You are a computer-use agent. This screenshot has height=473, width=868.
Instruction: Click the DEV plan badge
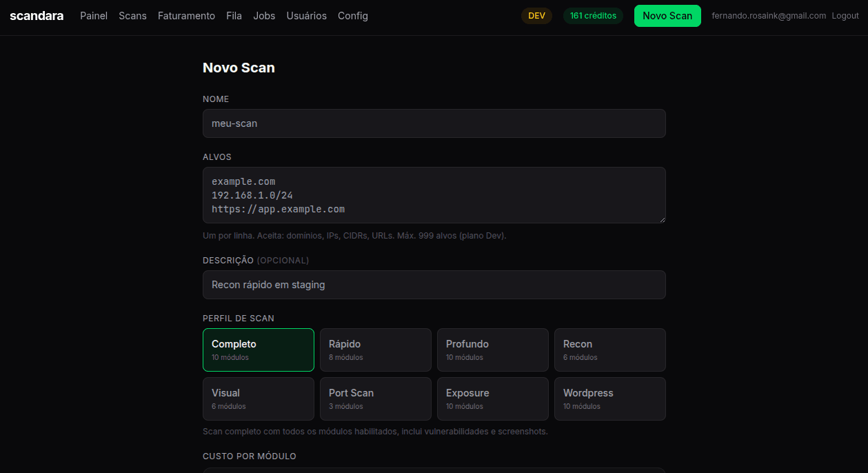536,16
